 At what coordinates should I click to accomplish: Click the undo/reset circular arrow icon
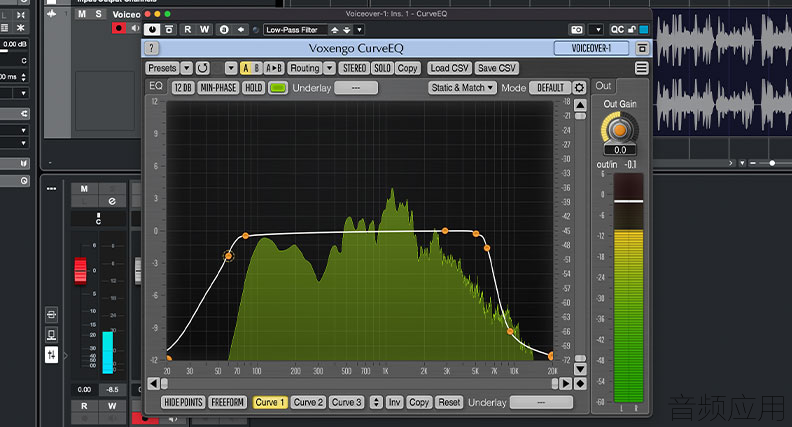pyautogui.click(x=203, y=68)
